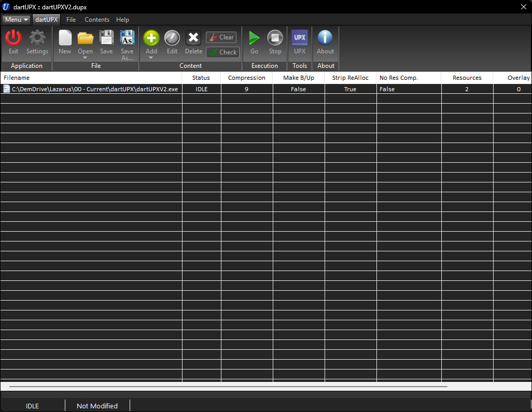532x412 pixels.
Task: Click the horizontal scrollbar
Action: pos(228,386)
